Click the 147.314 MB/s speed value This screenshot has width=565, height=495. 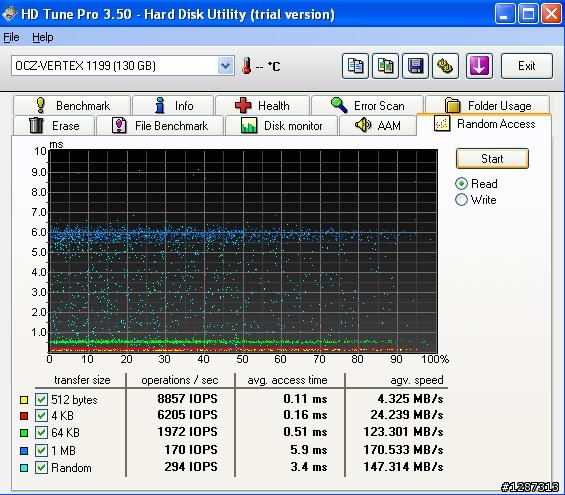(403, 467)
